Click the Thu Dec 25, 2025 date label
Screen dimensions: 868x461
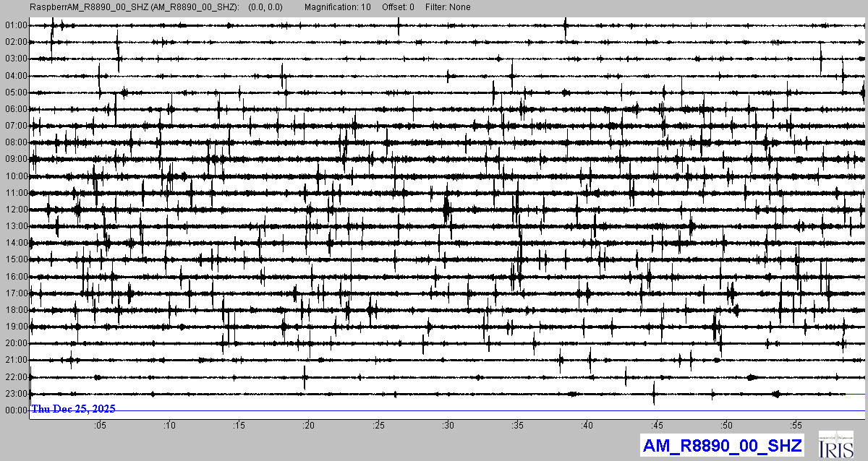coord(73,409)
